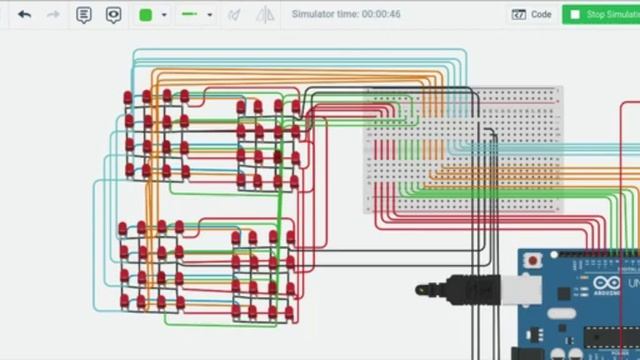Image resolution: width=640 pixels, height=360 pixels.
Task: Click the Undo arrow icon
Action: 25,15
